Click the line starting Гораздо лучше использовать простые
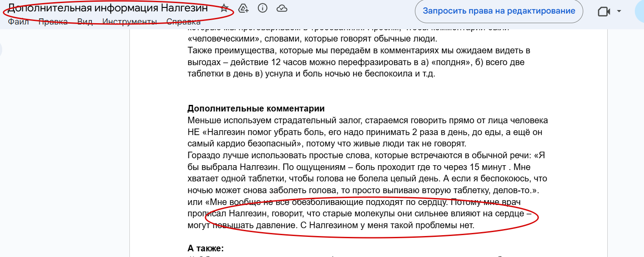644x257 pixels. click(x=366, y=155)
